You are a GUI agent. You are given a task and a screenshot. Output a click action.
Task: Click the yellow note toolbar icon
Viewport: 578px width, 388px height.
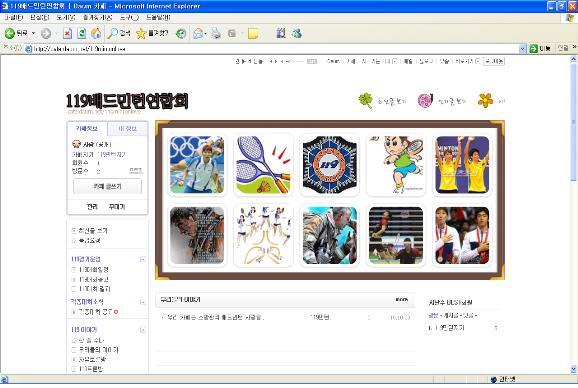(x=253, y=34)
